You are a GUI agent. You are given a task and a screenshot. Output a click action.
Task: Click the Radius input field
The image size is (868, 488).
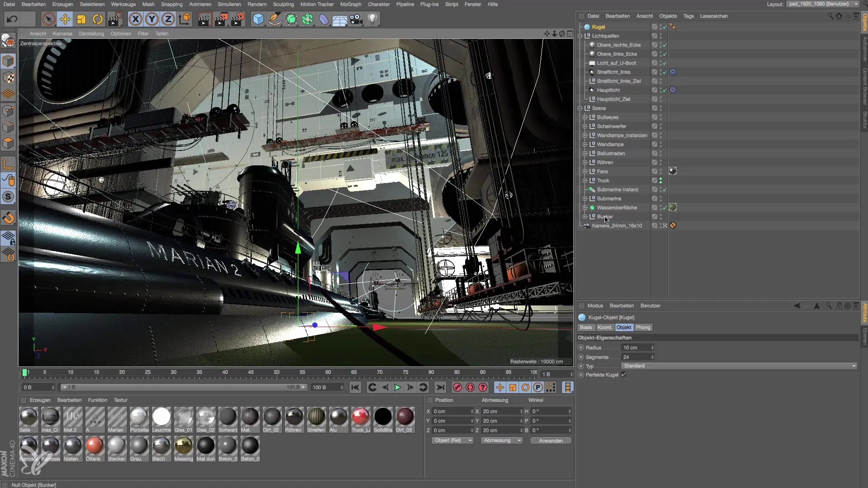[637, 347]
